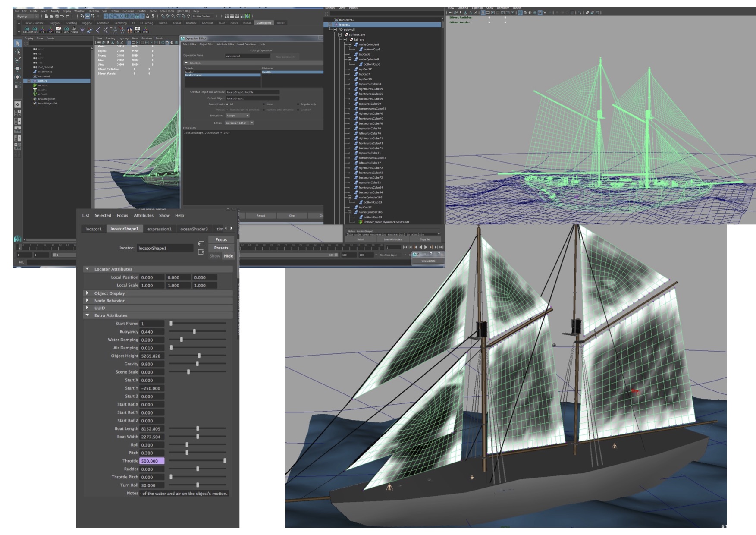Switch to the expression1 tab
The image size is (756, 535).
(159, 229)
